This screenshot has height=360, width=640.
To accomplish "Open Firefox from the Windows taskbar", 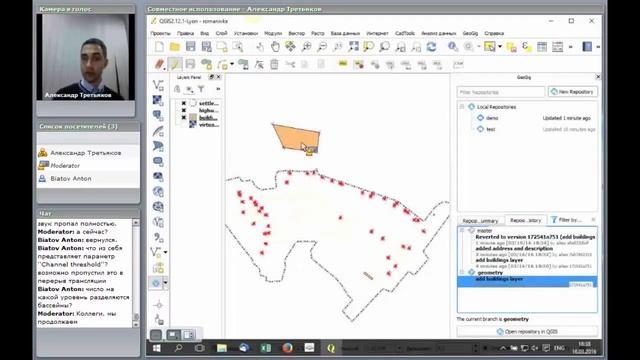I will tap(287, 348).
